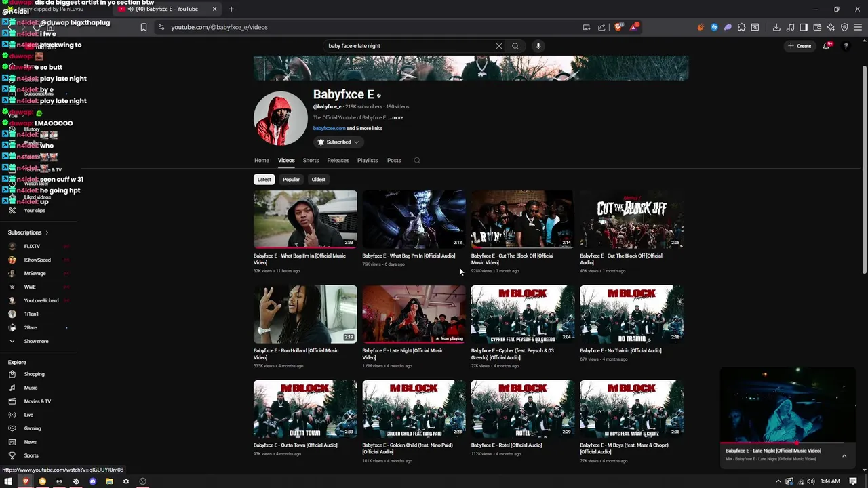
Task: Open the YouTube account avatar menu
Action: [x=846, y=46]
